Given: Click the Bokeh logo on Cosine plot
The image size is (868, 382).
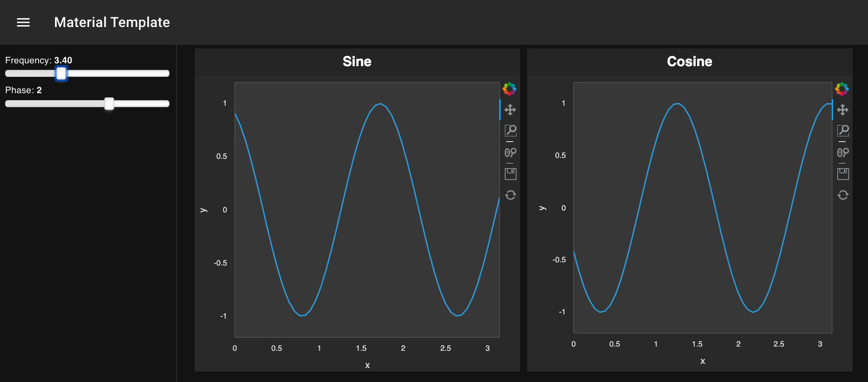Looking at the screenshot, I should (x=842, y=89).
